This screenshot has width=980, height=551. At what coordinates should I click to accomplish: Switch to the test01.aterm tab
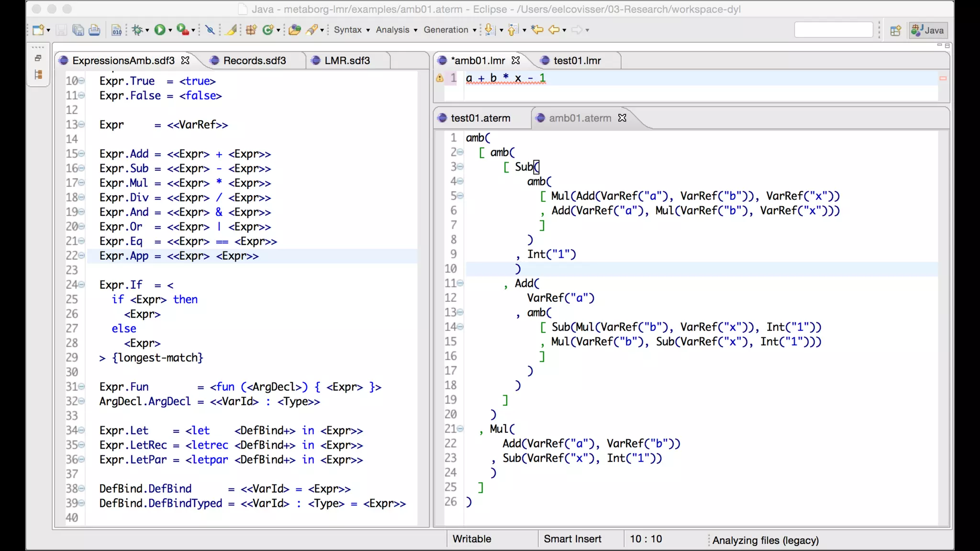480,118
